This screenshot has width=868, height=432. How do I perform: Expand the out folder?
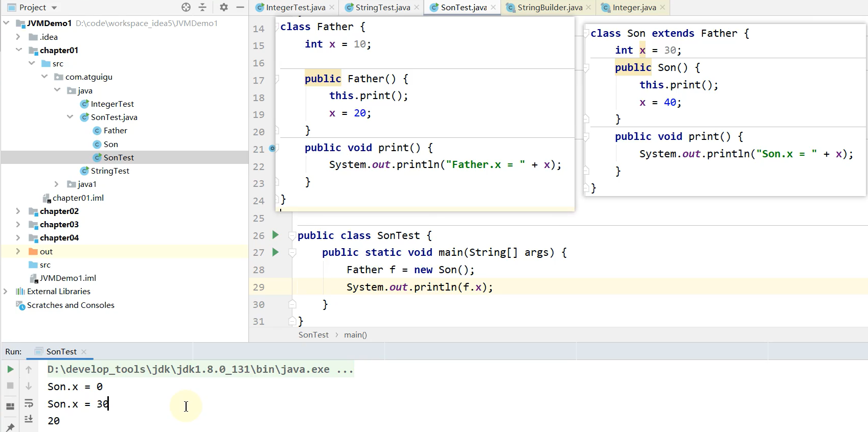pyautogui.click(x=18, y=251)
